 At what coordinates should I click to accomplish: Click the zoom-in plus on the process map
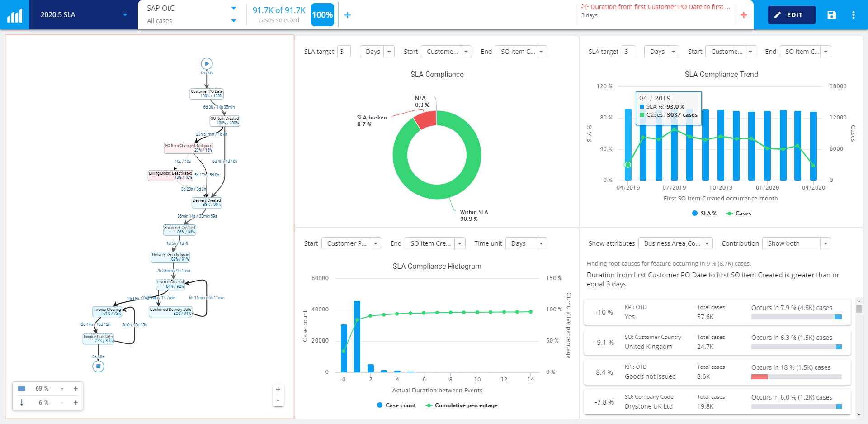(278, 389)
